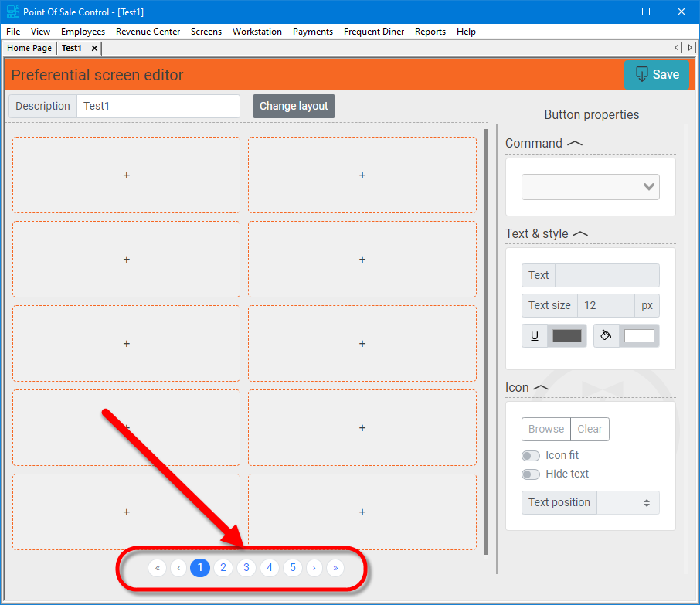Viewport: 700px width, 605px height.
Task: Switch to the Home Page tab
Action: point(29,48)
